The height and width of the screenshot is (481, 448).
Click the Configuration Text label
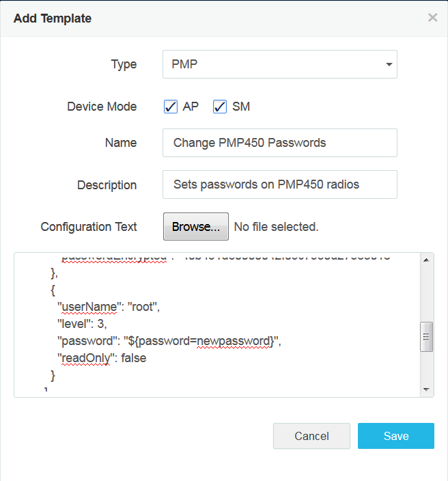click(x=89, y=227)
